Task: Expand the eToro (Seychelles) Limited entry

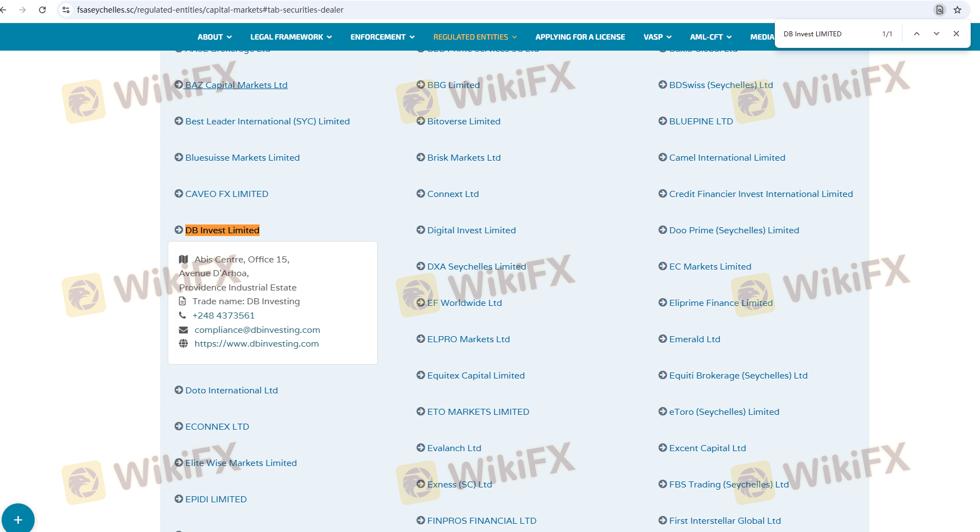Action: (x=724, y=412)
